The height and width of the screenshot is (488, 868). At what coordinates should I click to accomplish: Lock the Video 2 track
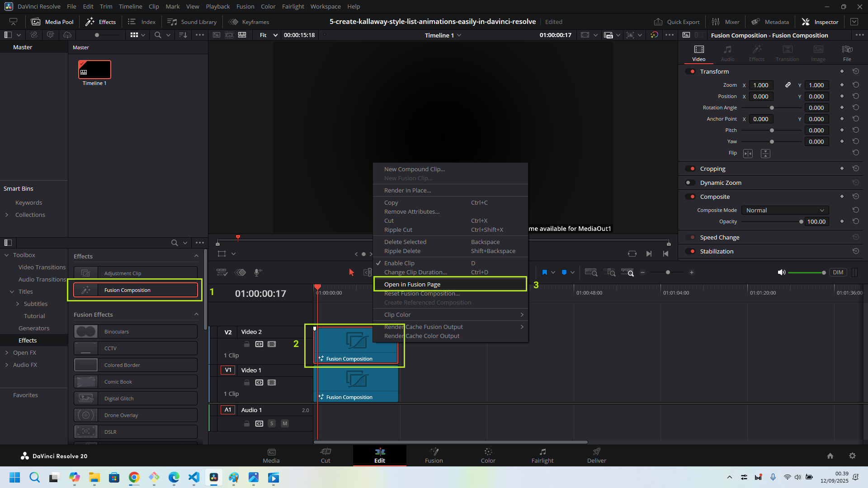point(247,344)
